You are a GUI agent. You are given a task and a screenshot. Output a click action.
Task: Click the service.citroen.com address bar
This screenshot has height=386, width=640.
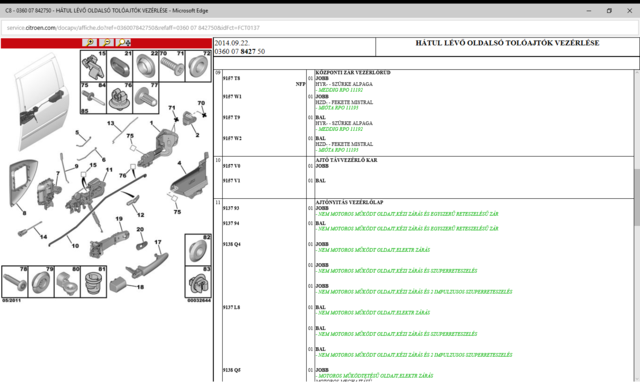click(320, 28)
